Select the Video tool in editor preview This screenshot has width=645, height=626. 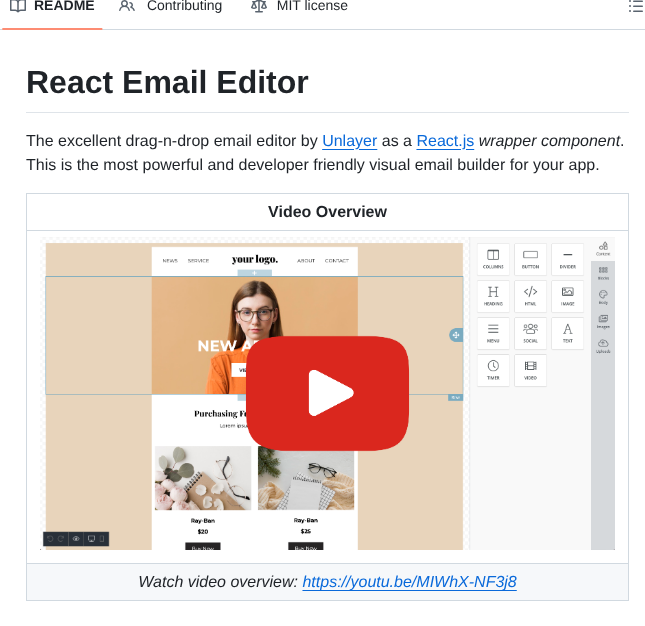(530, 370)
